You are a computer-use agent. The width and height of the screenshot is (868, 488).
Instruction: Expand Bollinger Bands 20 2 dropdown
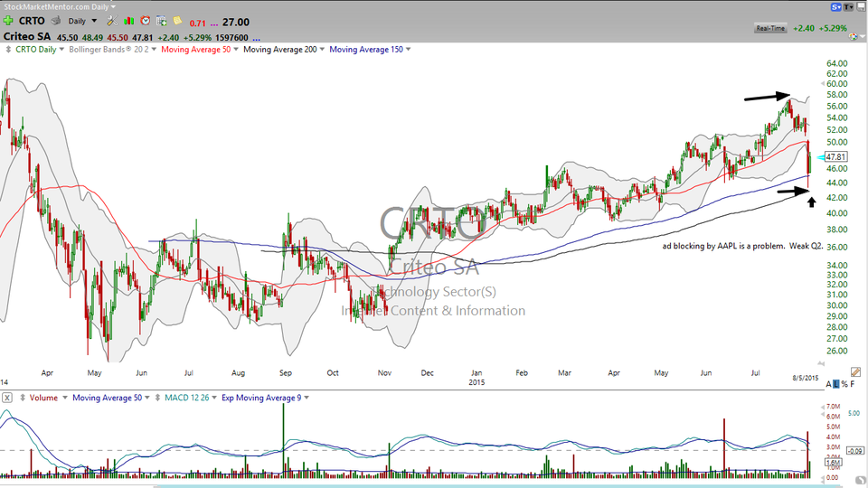154,49
